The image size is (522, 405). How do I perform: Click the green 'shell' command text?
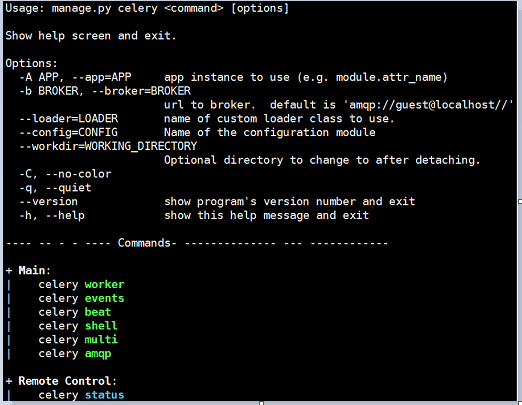(101, 326)
